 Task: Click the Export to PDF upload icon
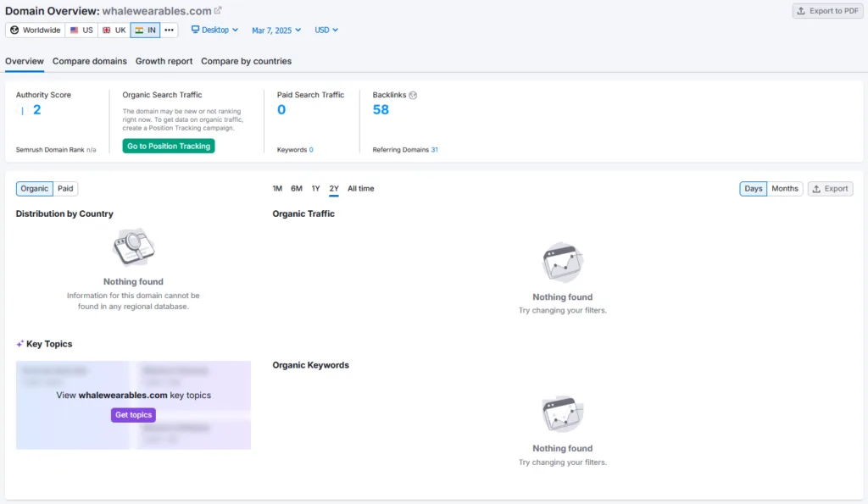click(801, 10)
